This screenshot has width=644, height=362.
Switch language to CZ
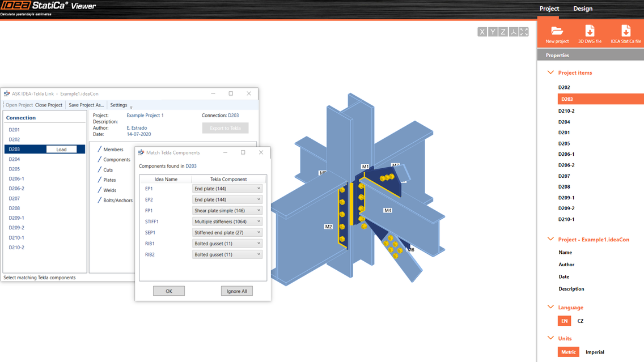pos(581,321)
